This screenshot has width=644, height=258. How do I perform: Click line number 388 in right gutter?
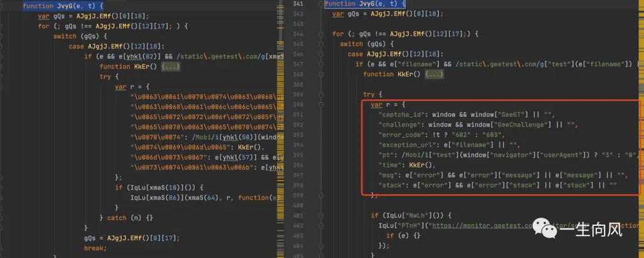click(x=297, y=84)
